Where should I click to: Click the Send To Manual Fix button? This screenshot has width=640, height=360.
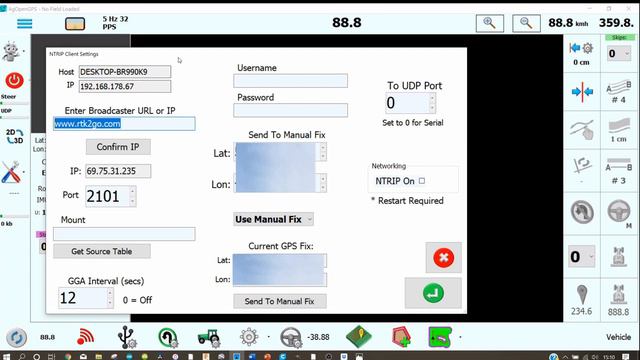[x=280, y=301]
